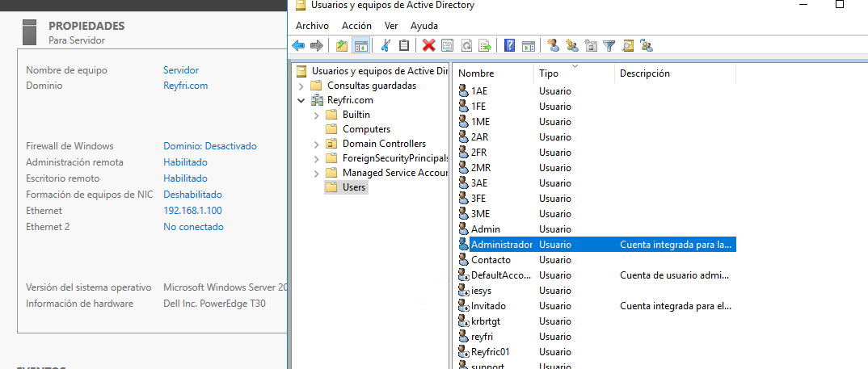This screenshot has height=369, width=868.
Task: Create new organizational unit toolbar icon
Action: (x=591, y=46)
